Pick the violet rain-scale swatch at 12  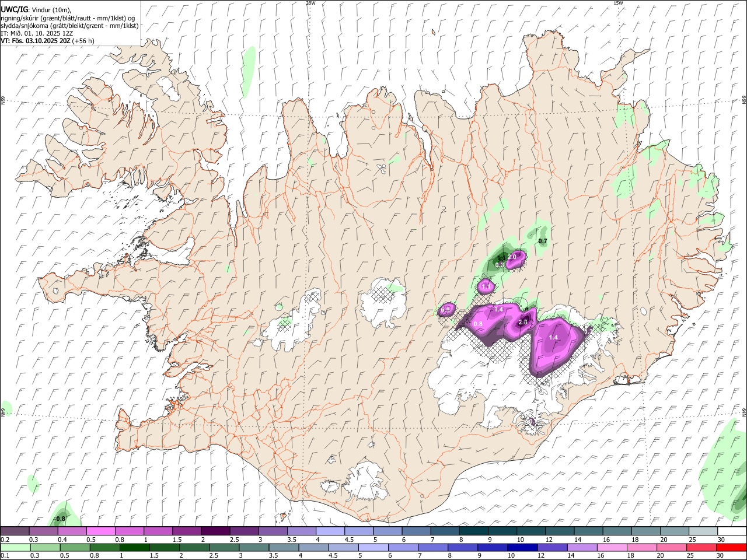tap(552, 547)
